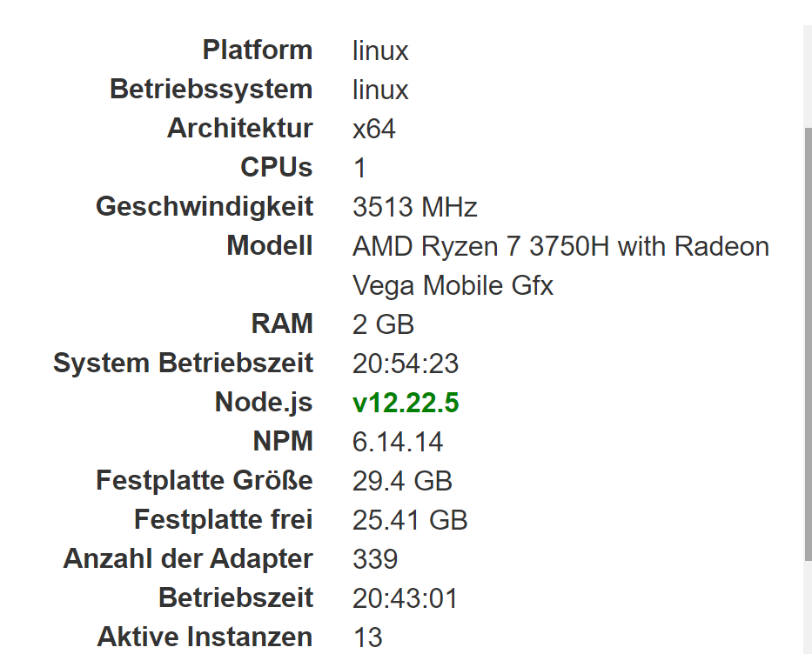Click the Betriebszeit value 20:43:01
The height and width of the screenshot is (654, 812).
point(405,598)
